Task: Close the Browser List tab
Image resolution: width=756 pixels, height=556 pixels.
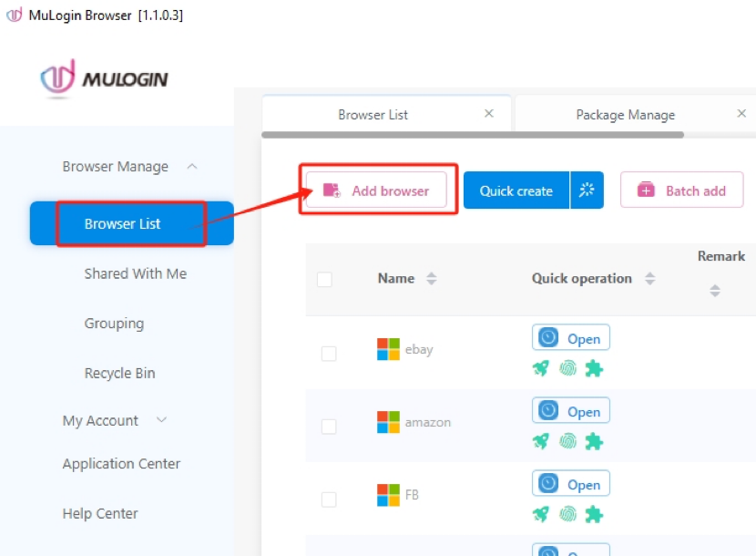Action: (x=489, y=114)
